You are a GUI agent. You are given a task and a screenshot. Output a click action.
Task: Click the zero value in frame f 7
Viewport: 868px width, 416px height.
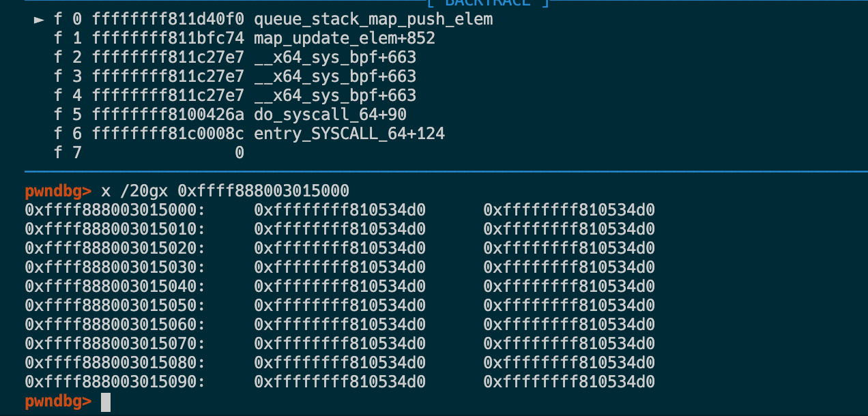pos(240,153)
